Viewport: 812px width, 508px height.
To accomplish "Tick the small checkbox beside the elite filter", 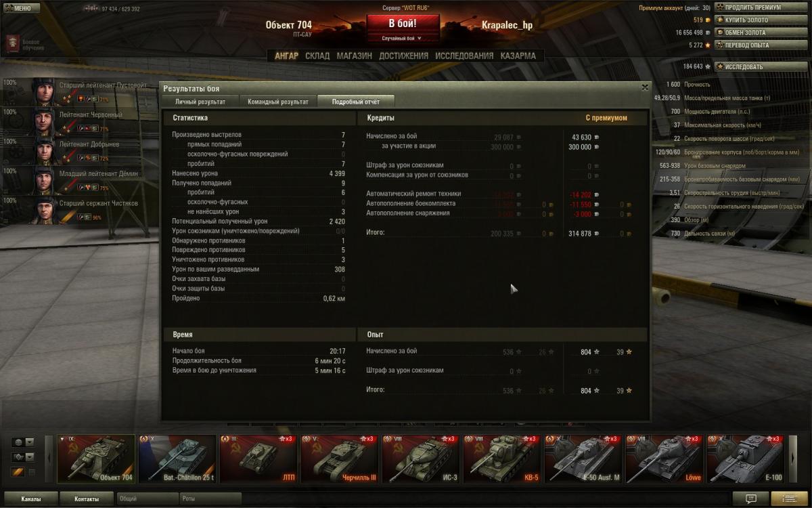I will (31, 472).
